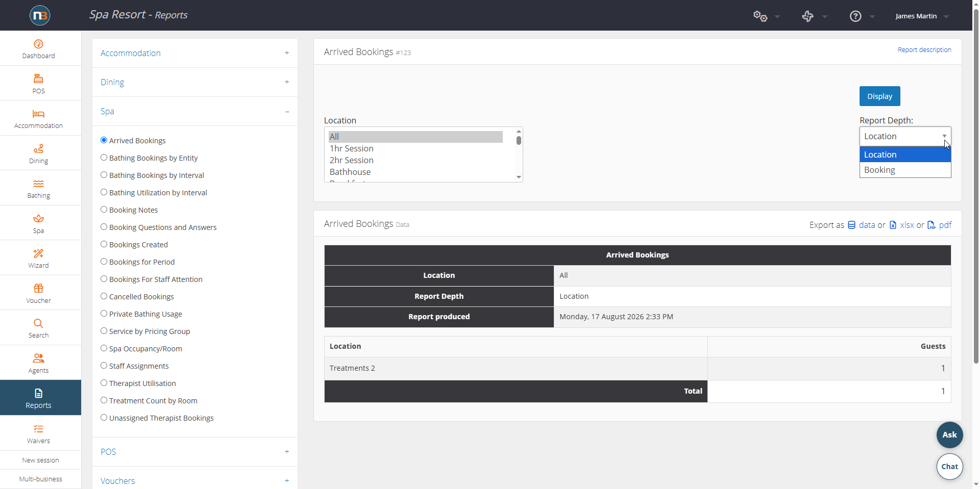Select the Bookings Created report
This screenshot has width=980, height=489.
click(x=104, y=244)
